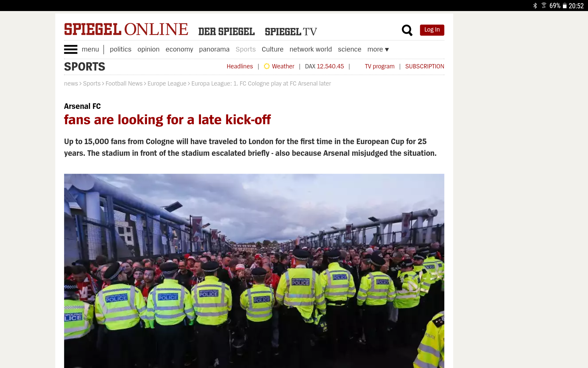Viewport: 588px width, 368px height.
Task: Open Europe League breadcrumb link
Action: [x=167, y=83]
